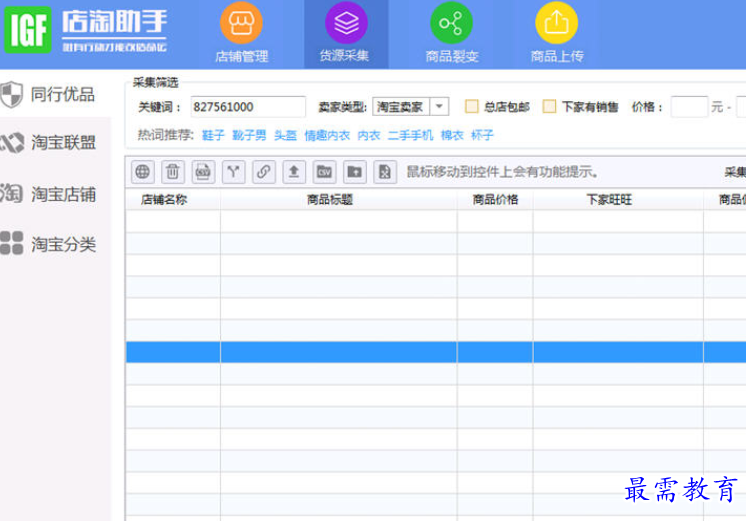Click the minimum 价格 input box
The height and width of the screenshot is (521, 746).
point(688,107)
